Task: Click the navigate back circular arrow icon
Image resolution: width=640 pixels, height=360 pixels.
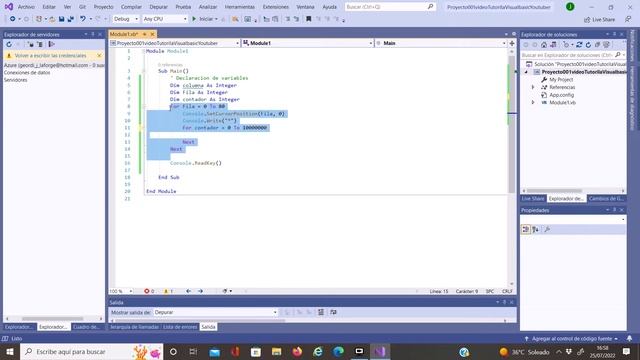Action: click(13, 19)
